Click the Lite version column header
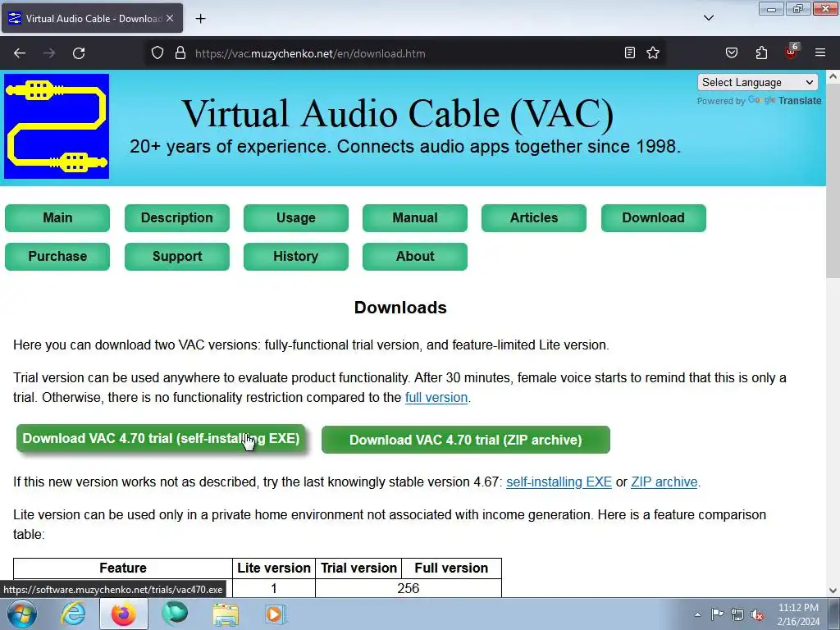This screenshot has height=630, width=840. point(274,568)
